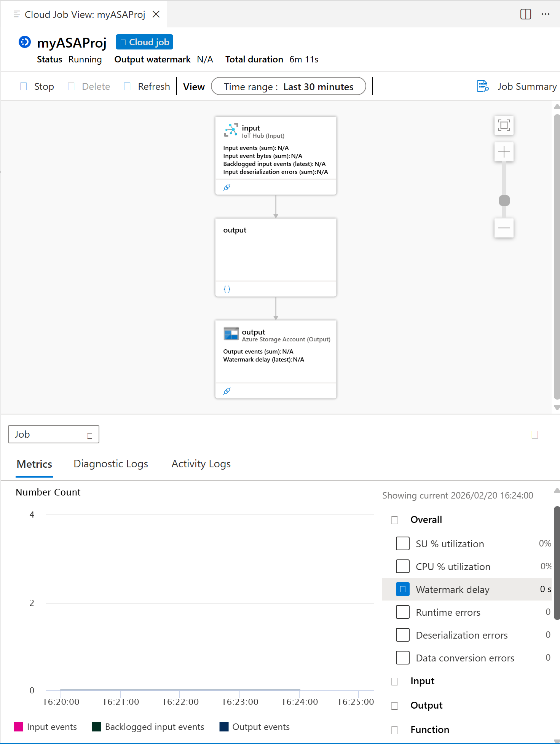This screenshot has width=560, height=744.
Task: Zoom out the job diagram
Action: pyautogui.click(x=504, y=228)
